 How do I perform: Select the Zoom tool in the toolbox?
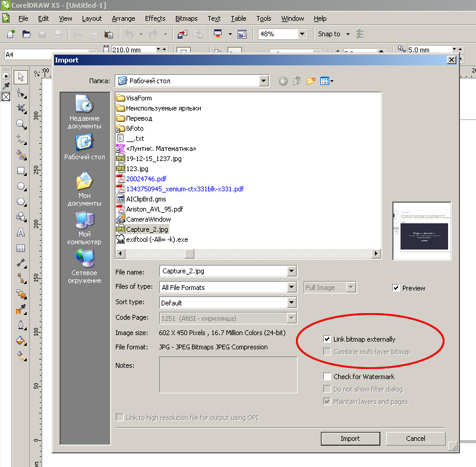point(21,124)
